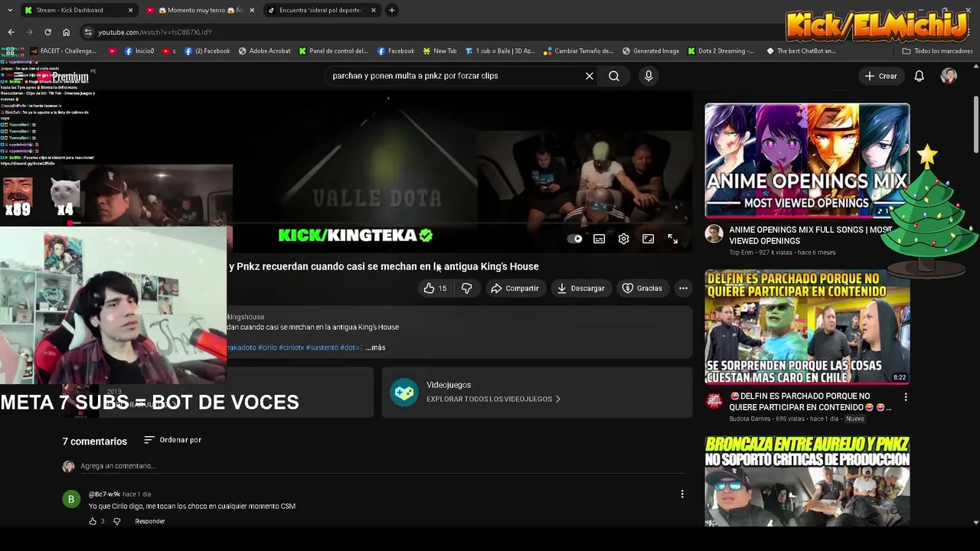Open Delfin es parchado video thumbnail

point(807,327)
